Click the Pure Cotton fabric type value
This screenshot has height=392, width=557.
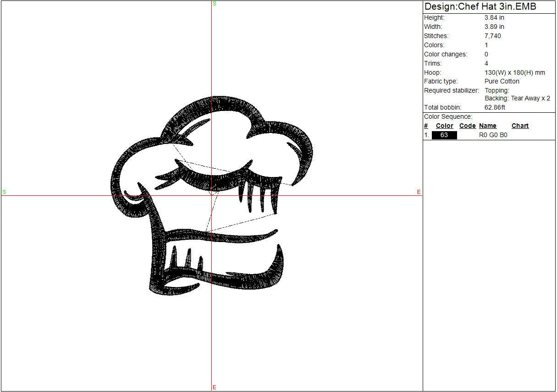point(502,81)
